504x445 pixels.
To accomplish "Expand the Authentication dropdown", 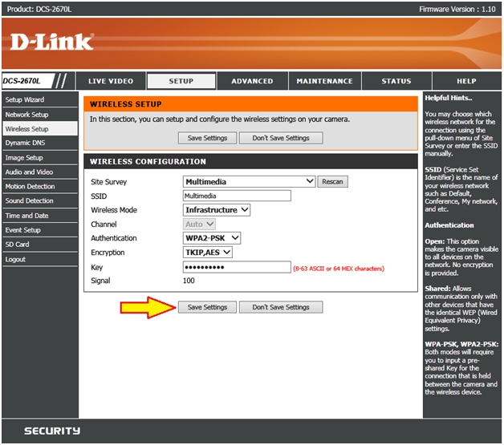I will [x=212, y=238].
